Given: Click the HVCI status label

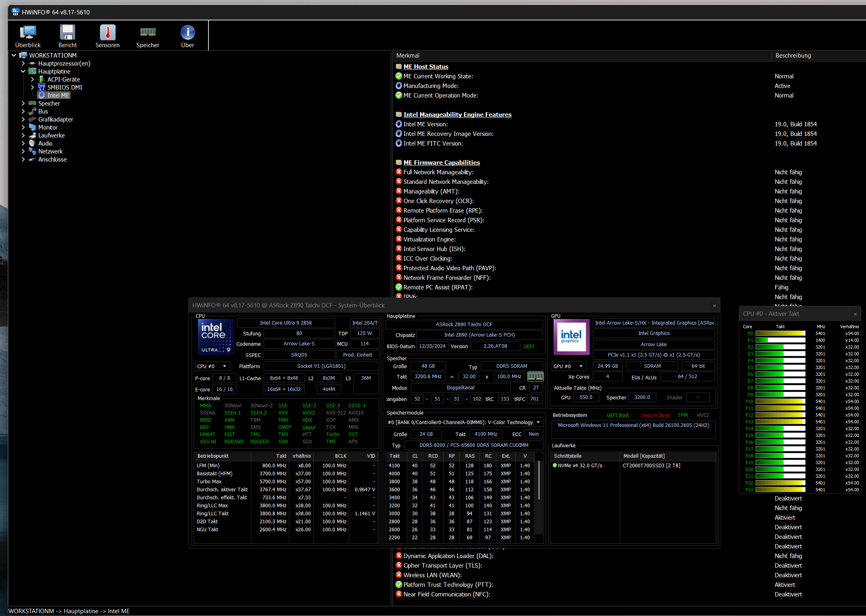Looking at the screenshot, I should [x=703, y=415].
